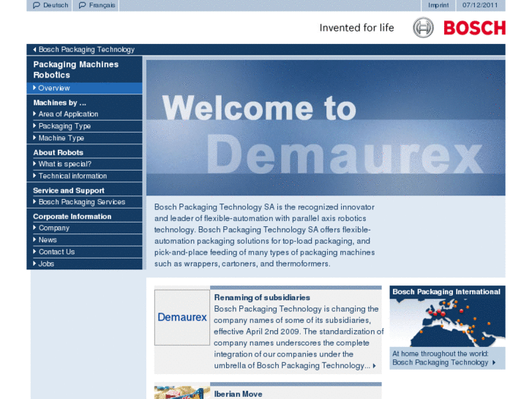
Task: Click the Demaurex logo thumbnail
Action: point(182,317)
